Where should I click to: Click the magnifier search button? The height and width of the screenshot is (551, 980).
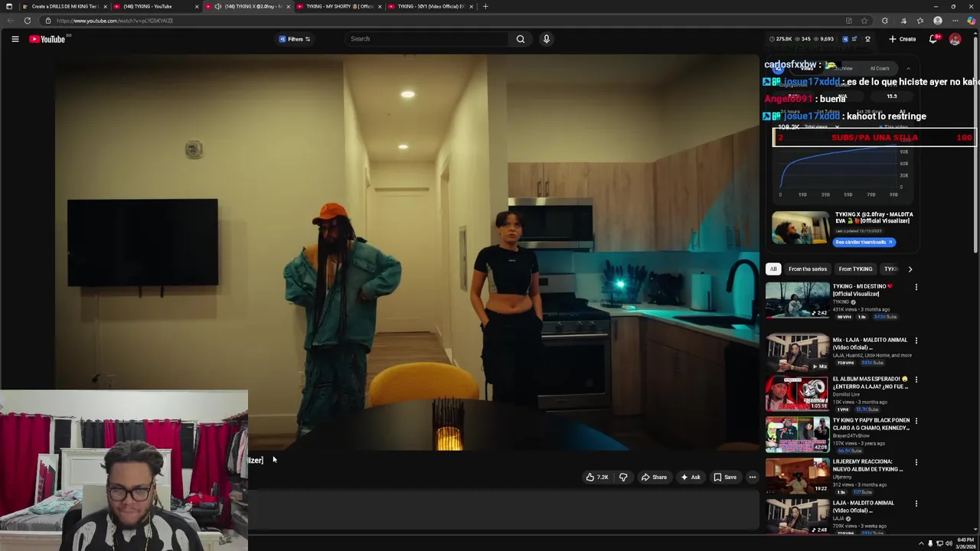coord(521,39)
